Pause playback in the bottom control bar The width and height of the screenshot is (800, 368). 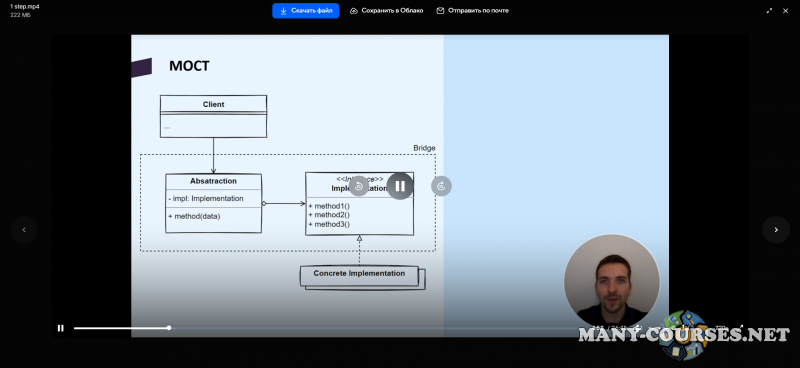(61, 328)
